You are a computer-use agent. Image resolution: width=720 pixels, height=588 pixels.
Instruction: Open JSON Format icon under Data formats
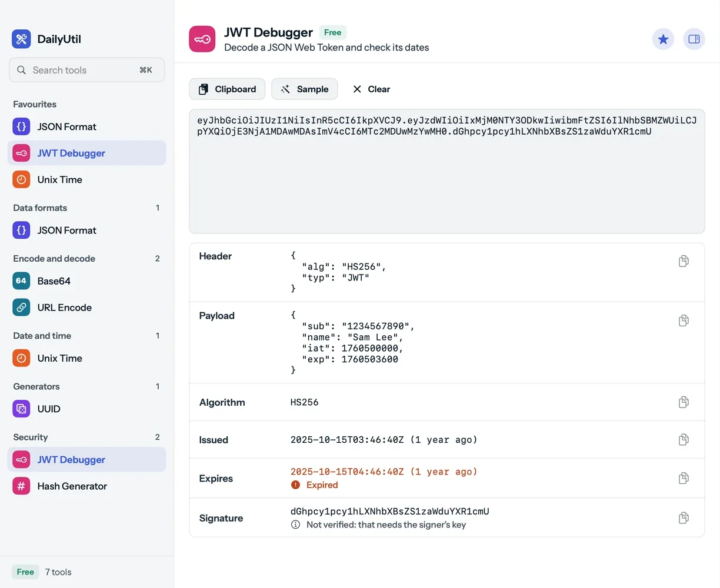coord(21,230)
